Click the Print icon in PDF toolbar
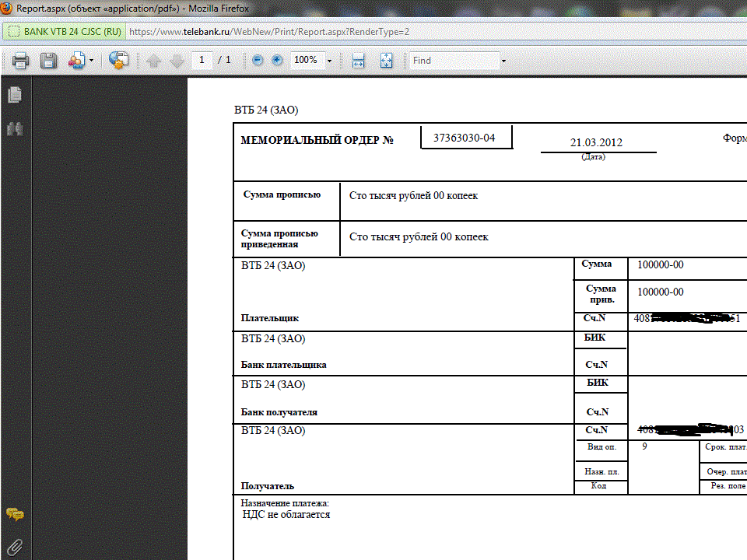The height and width of the screenshot is (560, 747). pos(20,61)
